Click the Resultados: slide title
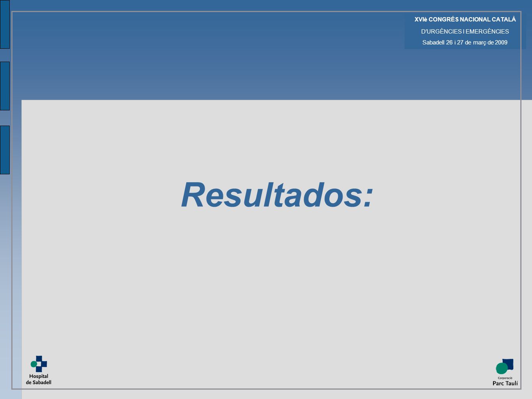Screen dimensions: 532x399 click(277, 195)
